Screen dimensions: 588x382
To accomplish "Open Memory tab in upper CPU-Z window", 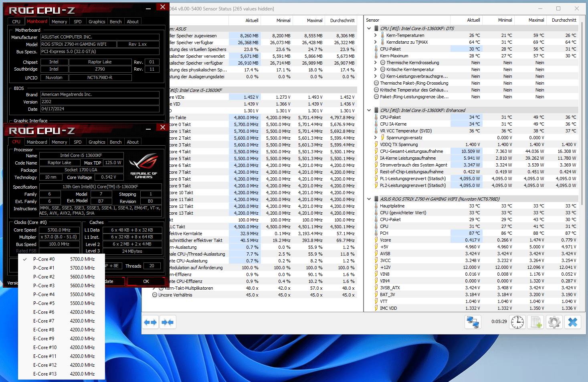I will (x=59, y=22).
